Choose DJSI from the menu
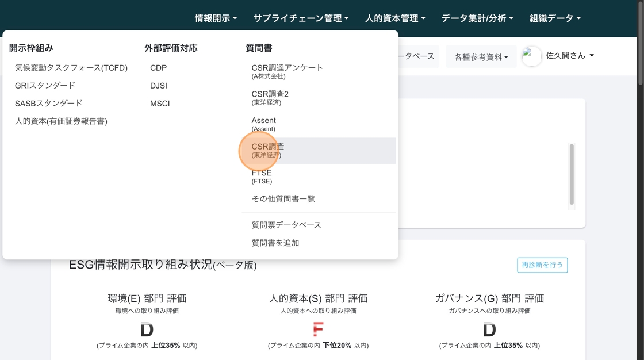Viewport: 644px width, 360px height. coord(159,86)
